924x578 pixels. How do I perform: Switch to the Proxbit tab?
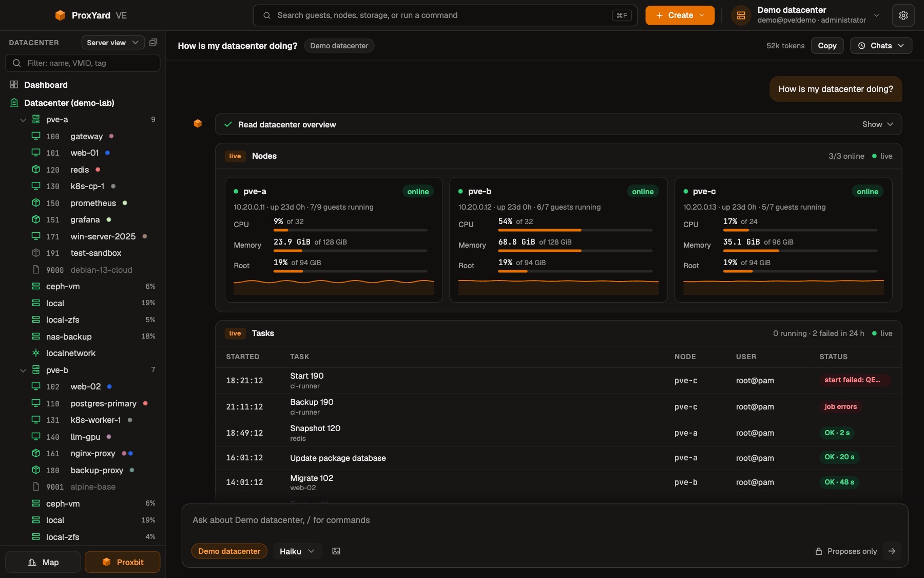[123, 562]
